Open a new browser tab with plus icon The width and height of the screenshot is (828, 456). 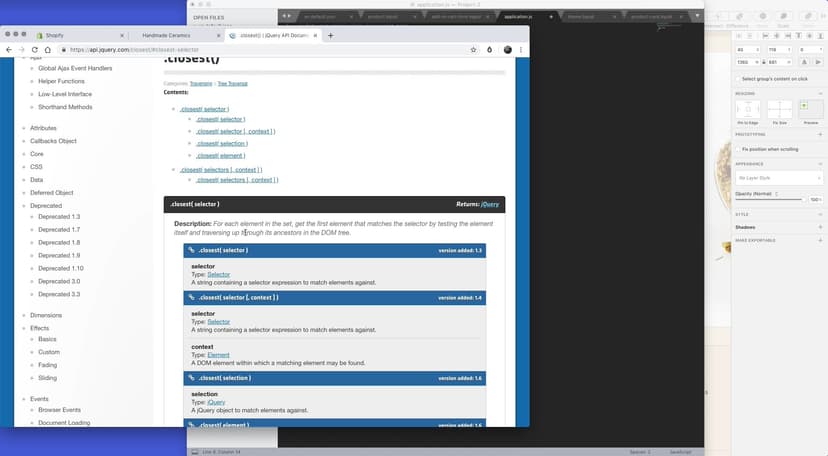pyautogui.click(x=331, y=35)
